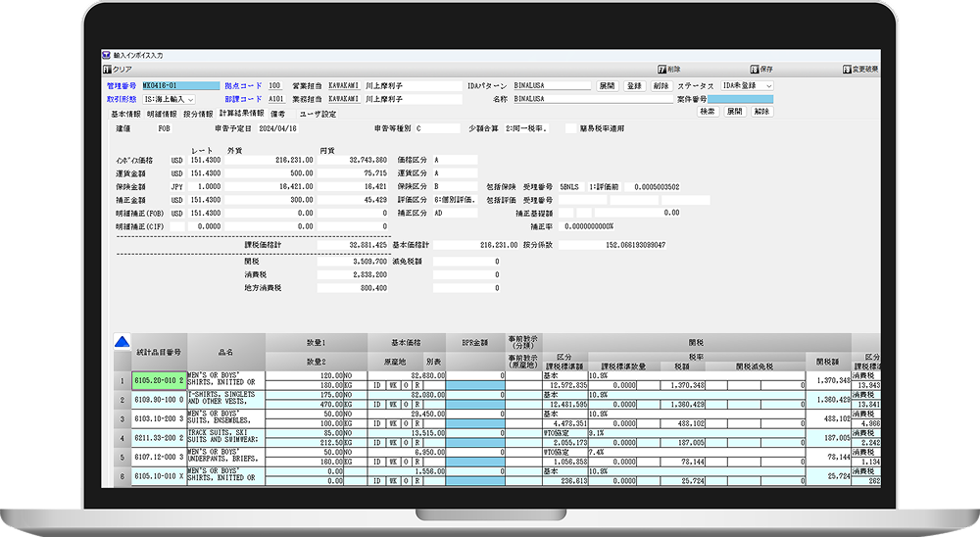Click the 按分係数 value 152.066193089047
This screenshot has height=537, width=980.
click(x=612, y=245)
